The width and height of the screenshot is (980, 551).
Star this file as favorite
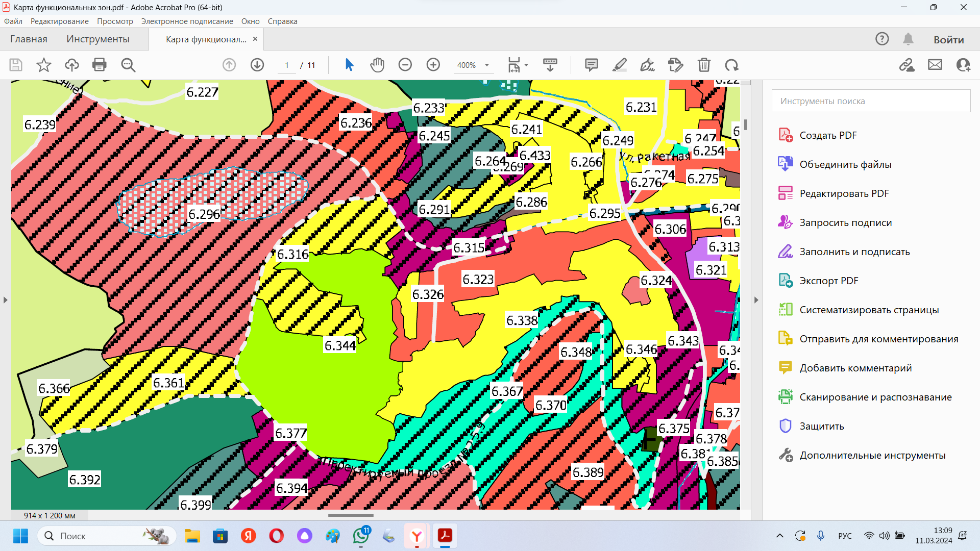click(x=44, y=65)
